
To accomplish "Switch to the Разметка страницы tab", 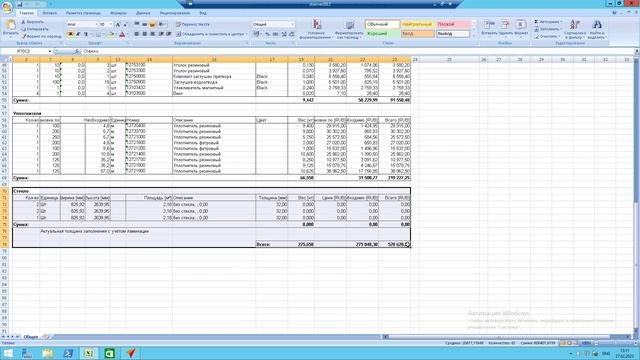I will point(83,13).
